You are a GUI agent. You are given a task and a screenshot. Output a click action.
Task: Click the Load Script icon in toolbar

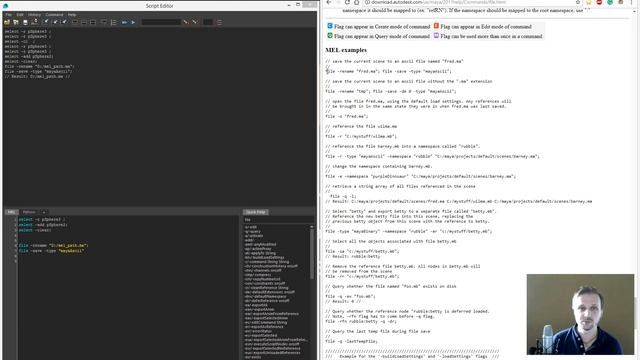click(x=7, y=22)
